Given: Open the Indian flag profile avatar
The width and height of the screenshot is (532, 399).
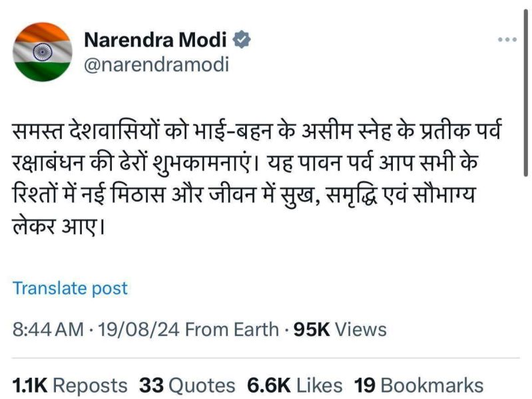Looking at the screenshot, I should (43, 52).
